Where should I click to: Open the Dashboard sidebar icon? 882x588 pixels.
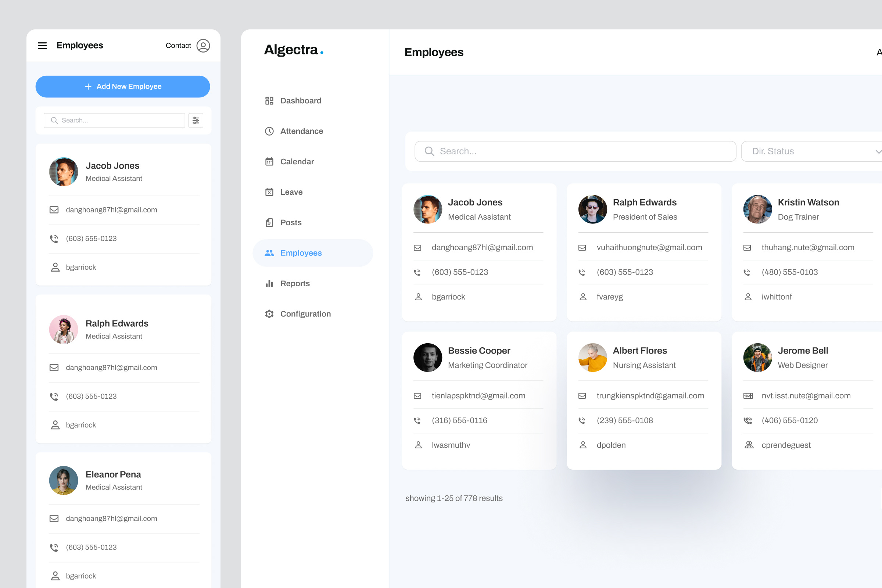coord(269,100)
